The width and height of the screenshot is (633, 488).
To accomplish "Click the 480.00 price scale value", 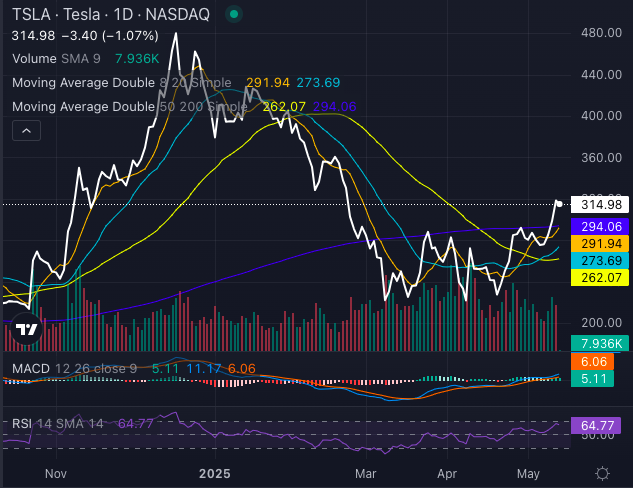I will [601, 33].
